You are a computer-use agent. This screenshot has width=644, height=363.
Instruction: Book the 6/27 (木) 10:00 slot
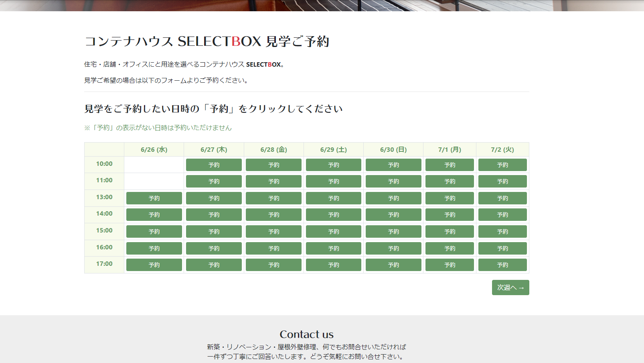pos(214,165)
